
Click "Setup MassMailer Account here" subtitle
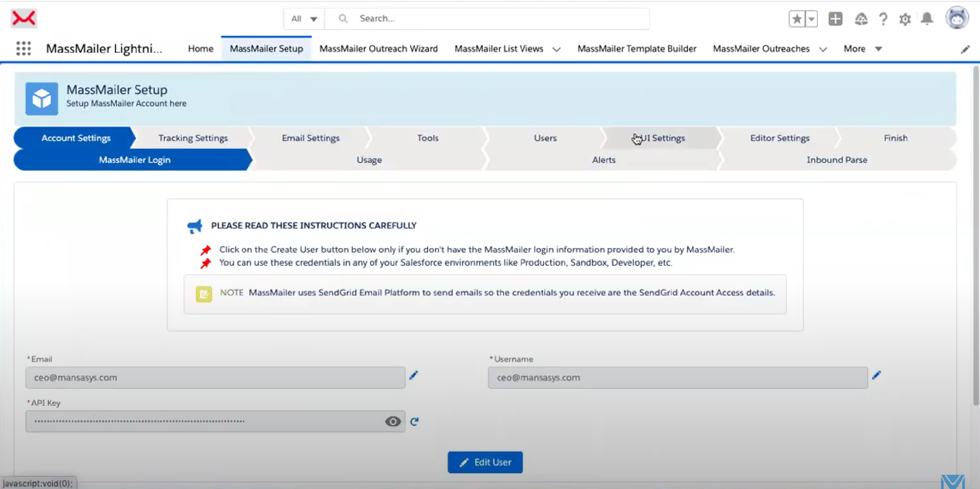126,103
